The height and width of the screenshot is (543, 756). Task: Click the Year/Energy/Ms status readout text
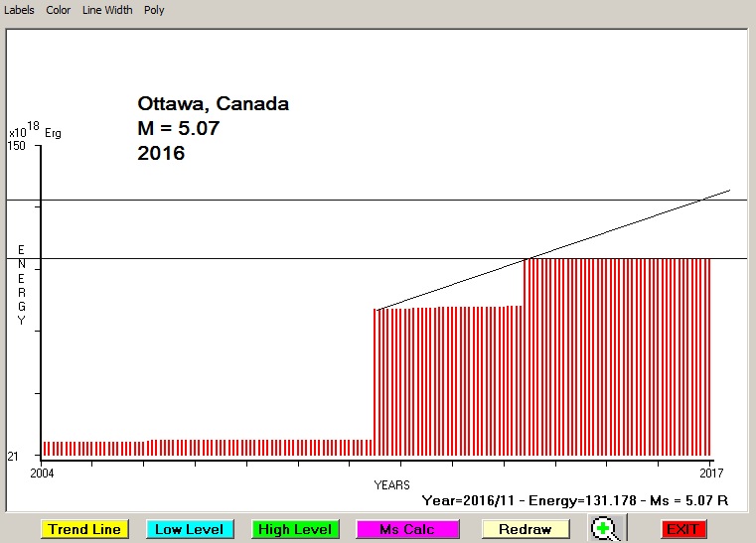click(574, 500)
